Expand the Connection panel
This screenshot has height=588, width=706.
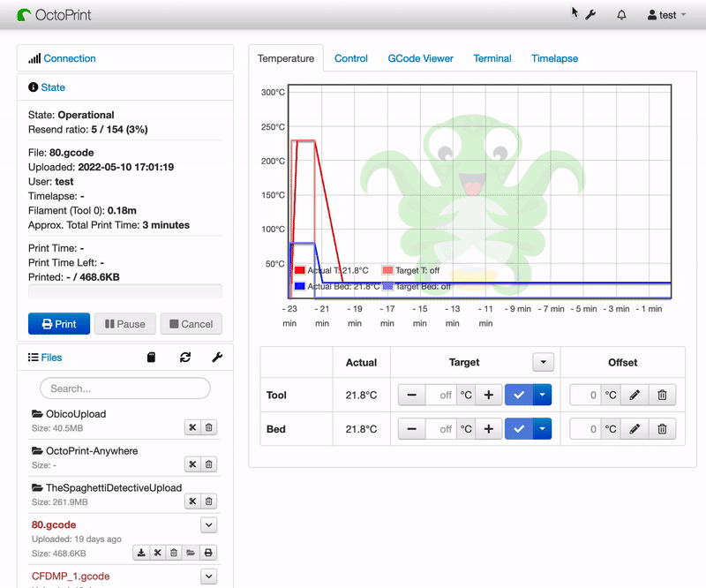(x=70, y=58)
